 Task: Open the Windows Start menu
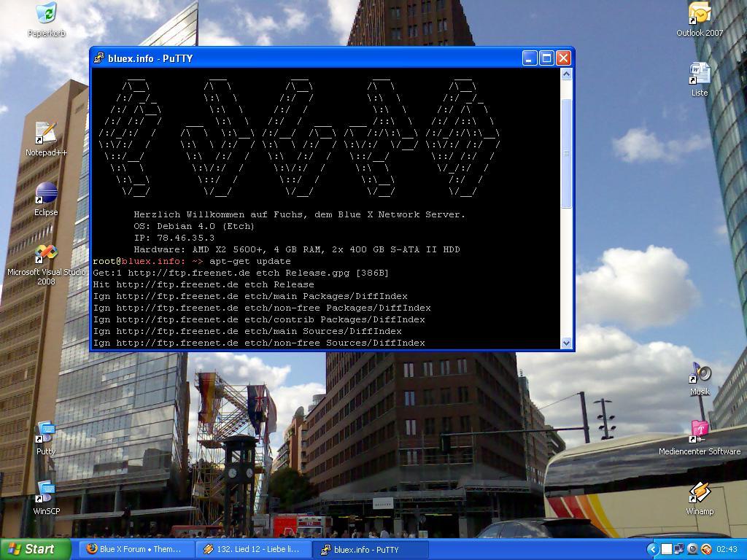35,549
